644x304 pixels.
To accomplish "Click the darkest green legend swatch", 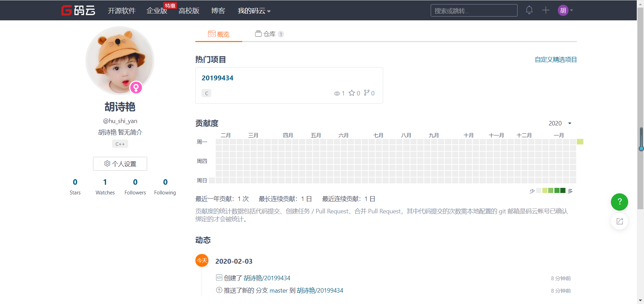I will click(x=563, y=191).
